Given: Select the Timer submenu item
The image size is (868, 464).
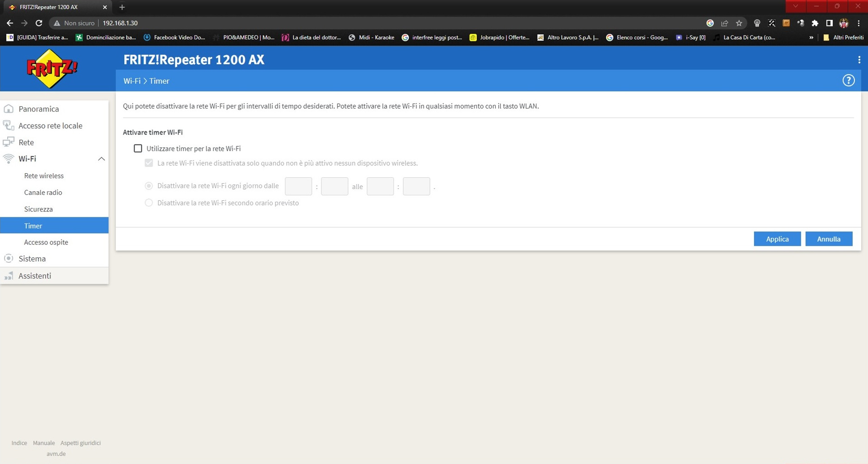Looking at the screenshot, I should click(x=54, y=225).
